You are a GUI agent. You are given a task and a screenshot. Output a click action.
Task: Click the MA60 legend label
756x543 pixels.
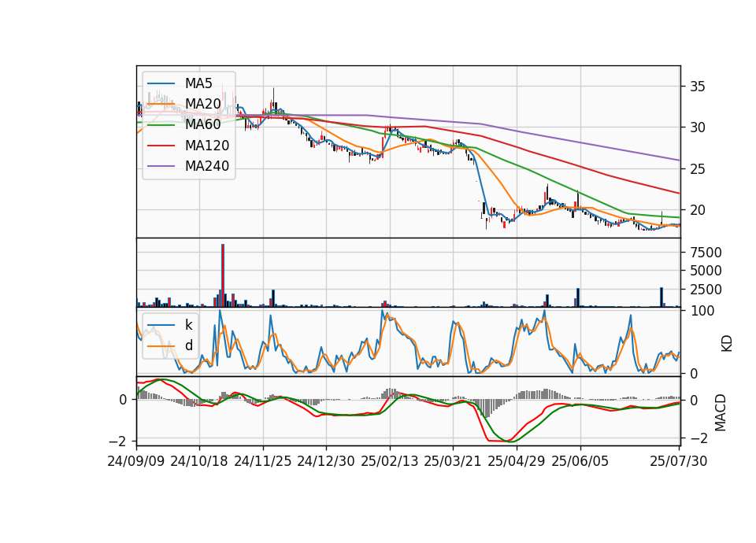pos(202,124)
